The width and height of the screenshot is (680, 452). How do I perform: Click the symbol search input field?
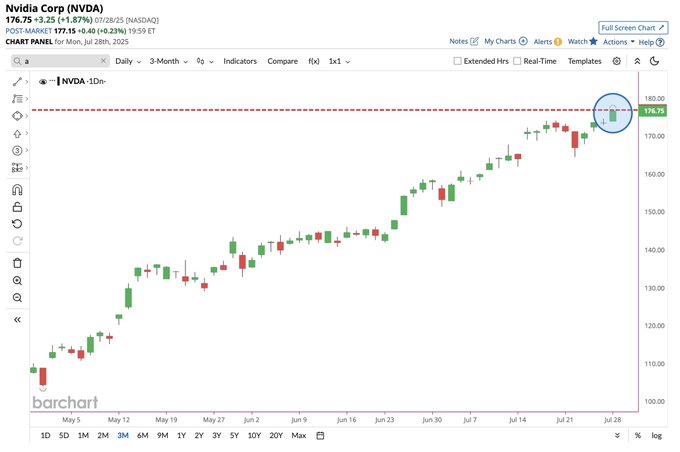click(60, 61)
